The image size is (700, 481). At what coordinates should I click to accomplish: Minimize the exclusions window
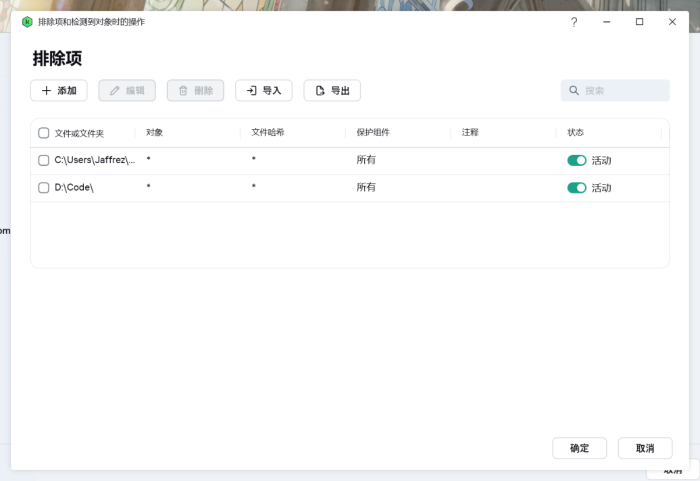606,22
